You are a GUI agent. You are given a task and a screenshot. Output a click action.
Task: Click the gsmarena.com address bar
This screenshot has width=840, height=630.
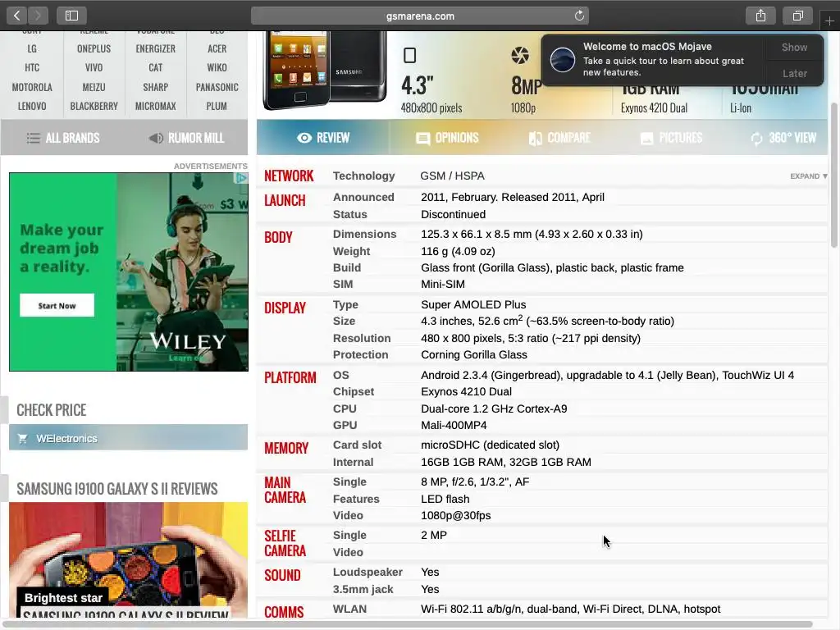point(420,16)
